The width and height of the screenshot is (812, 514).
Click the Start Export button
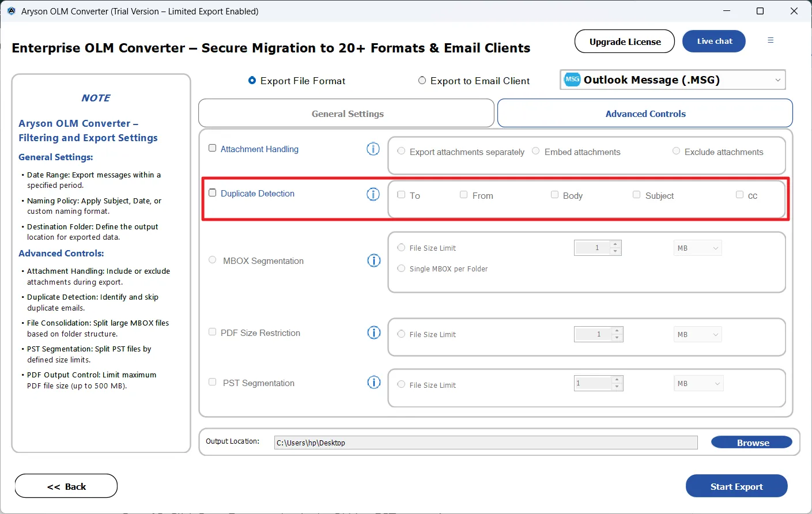[x=736, y=486]
